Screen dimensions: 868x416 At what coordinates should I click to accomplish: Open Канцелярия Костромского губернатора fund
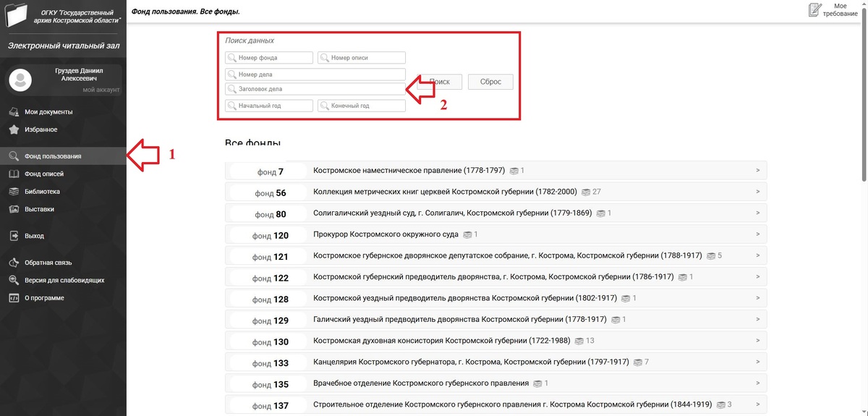tap(471, 362)
